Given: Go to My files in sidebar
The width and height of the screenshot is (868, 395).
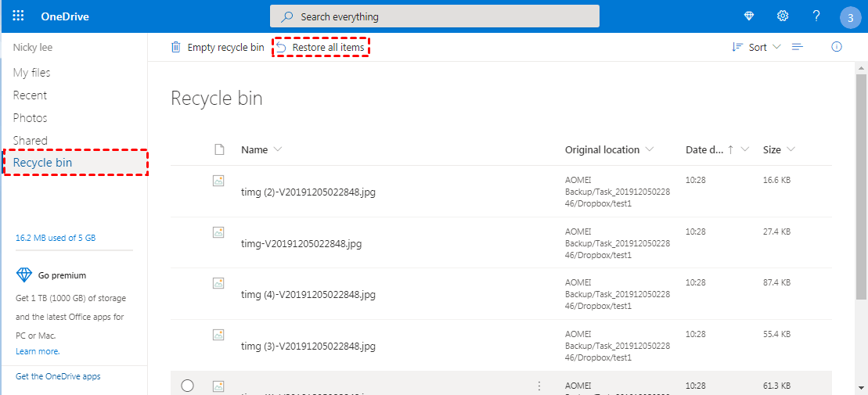Looking at the screenshot, I should 32,73.
